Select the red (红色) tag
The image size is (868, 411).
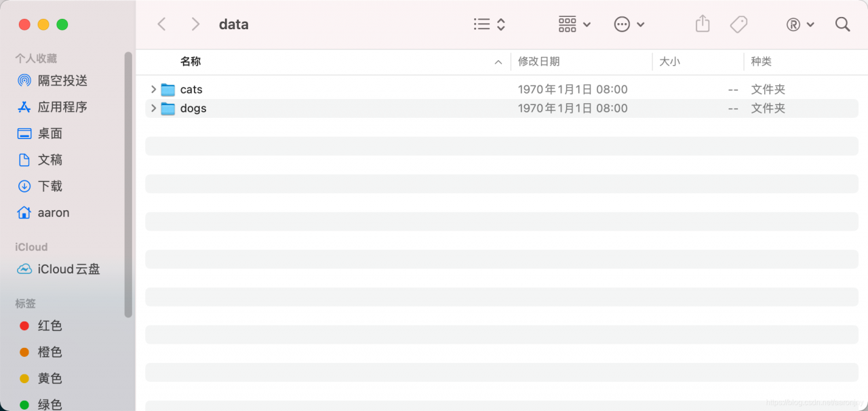pos(50,326)
